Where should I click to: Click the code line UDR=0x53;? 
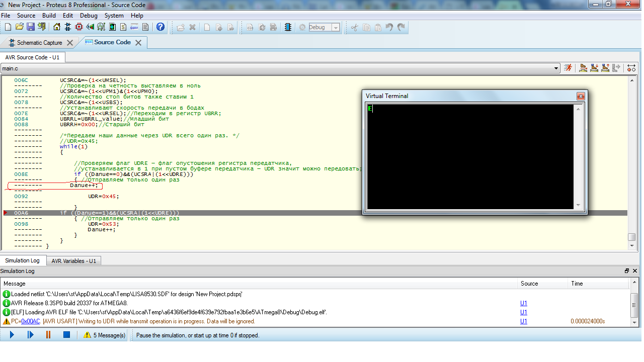(x=103, y=224)
